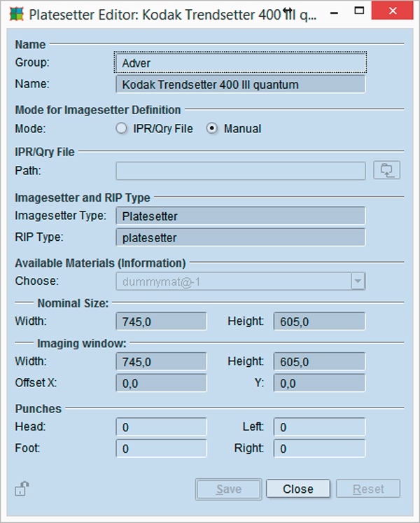Click the 'Available Materials (Information)' heading
Viewport: 420px width, 523px height.
pos(100,263)
